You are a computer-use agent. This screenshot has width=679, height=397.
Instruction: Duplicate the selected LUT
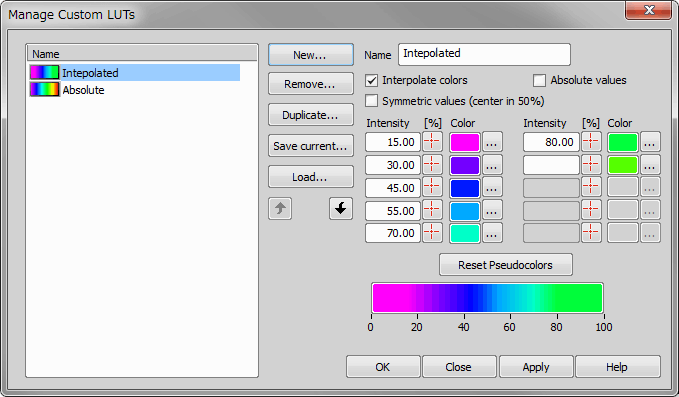click(x=310, y=115)
